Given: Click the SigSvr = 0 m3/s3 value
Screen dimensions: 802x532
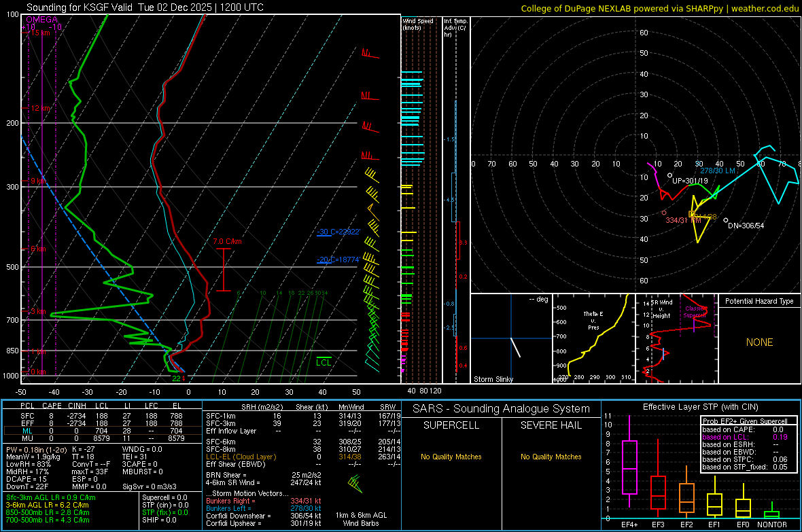Looking at the screenshot, I should pos(150,486).
